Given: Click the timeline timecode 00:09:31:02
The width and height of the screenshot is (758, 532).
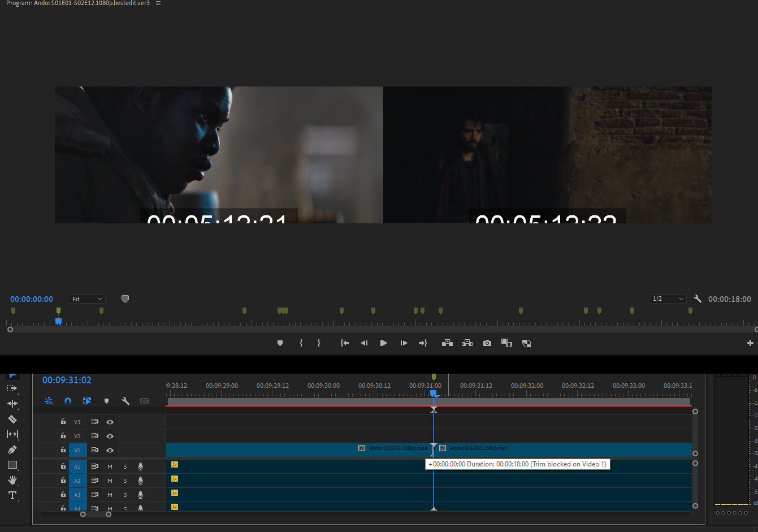Looking at the screenshot, I should point(67,380).
